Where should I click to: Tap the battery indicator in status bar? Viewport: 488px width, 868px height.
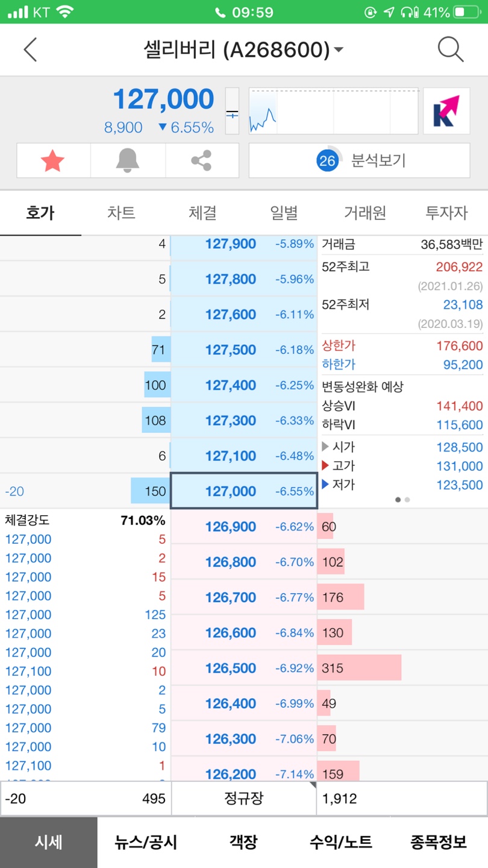click(468, 12)
